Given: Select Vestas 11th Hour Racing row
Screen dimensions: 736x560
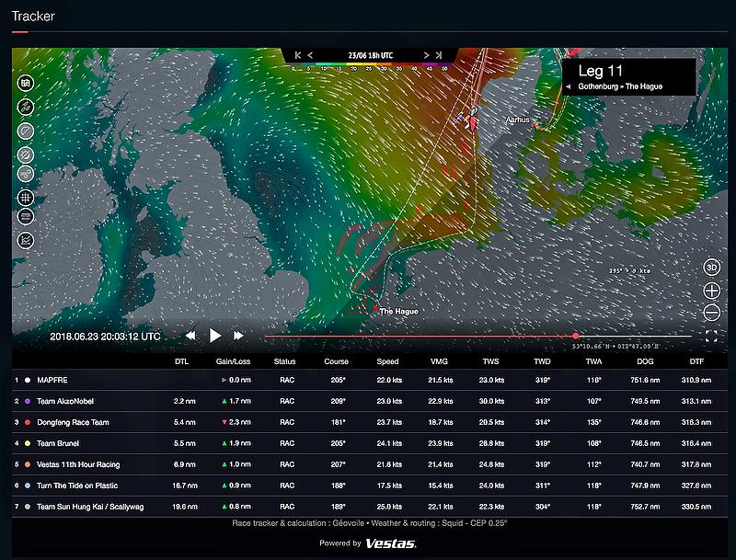Looking at the screenshot, I should (370, 464).
